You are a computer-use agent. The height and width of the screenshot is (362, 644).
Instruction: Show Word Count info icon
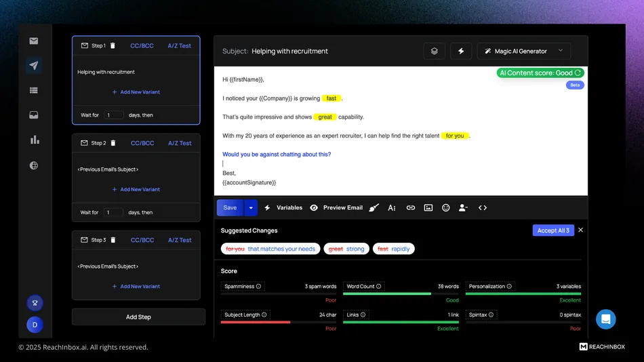[379, 286]
